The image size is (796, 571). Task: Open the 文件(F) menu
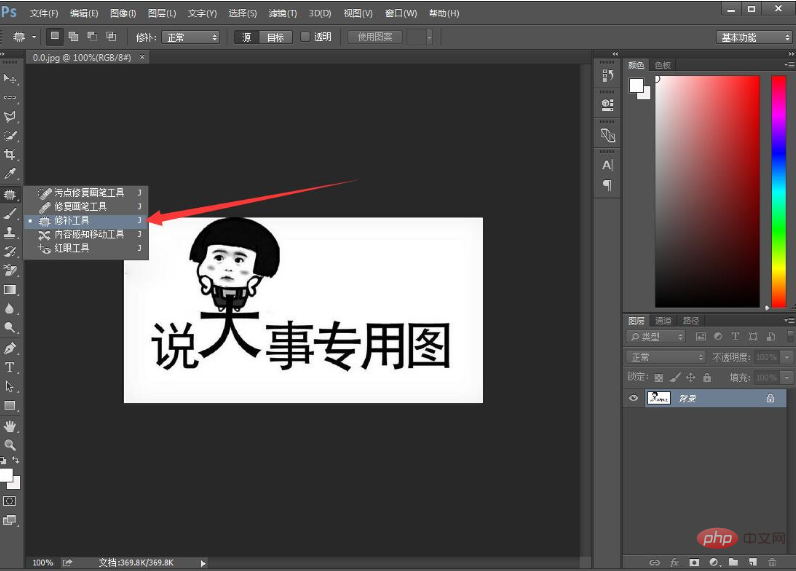tap(44, 13)
